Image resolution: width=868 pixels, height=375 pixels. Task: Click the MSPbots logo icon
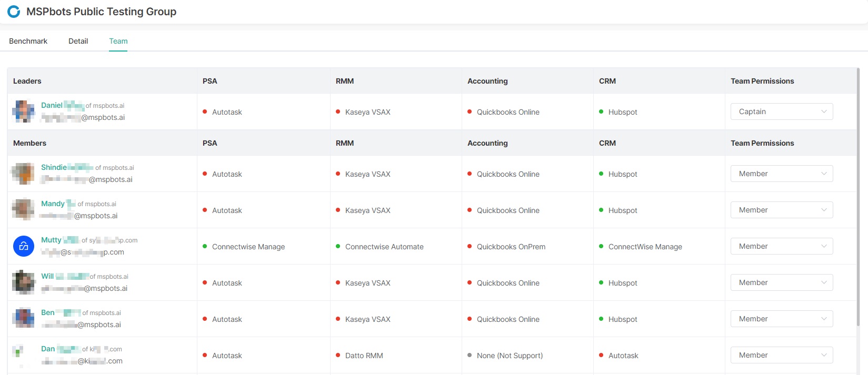click(14, 12)
